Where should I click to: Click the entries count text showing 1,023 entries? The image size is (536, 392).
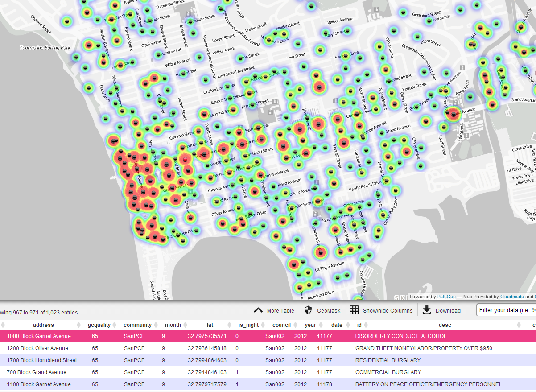tap(39, 313)
